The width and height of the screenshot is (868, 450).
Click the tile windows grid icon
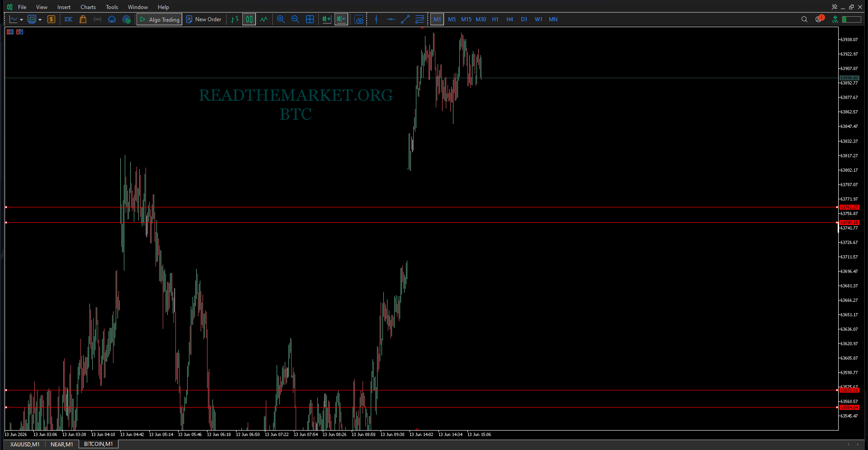310,19
